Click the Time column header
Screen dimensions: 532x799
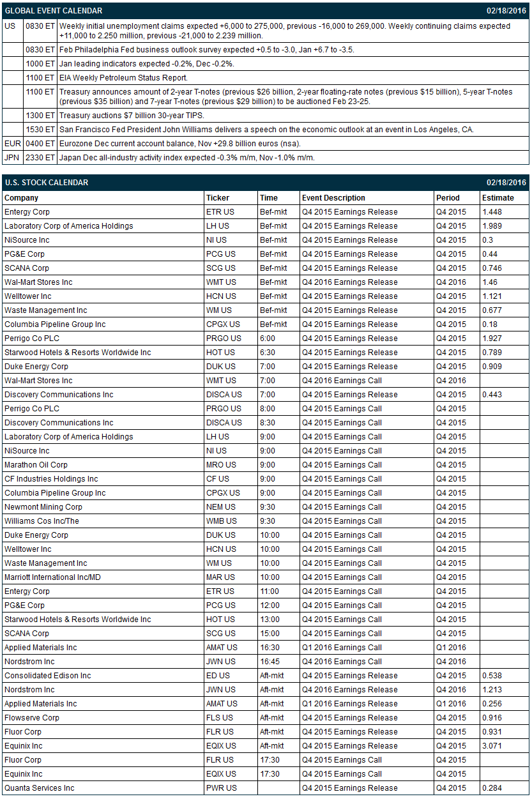tap(269, 198)
